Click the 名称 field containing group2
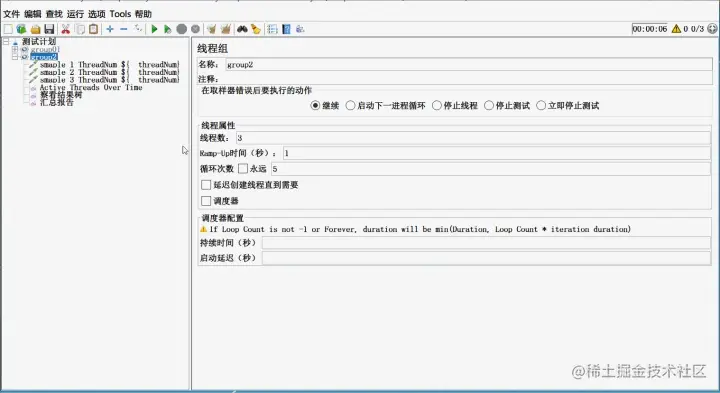 pyautogui.click(x=468, y=64)
